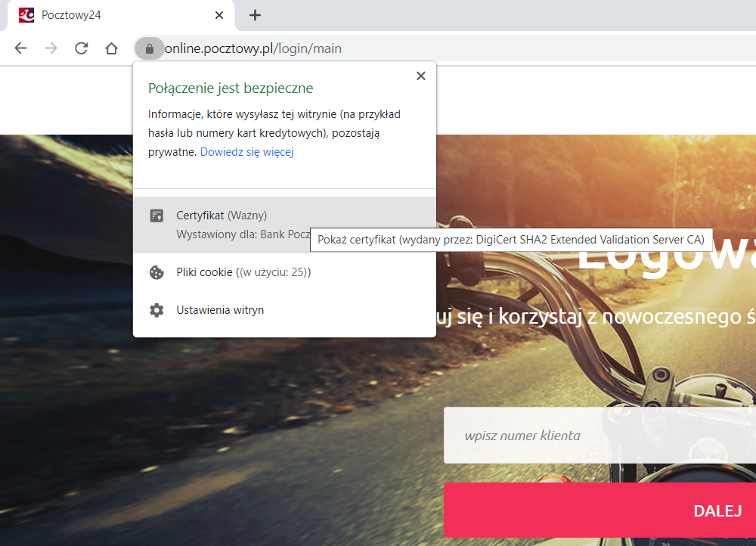
Task: Open a new browser tab
Action: click(255, 15)
